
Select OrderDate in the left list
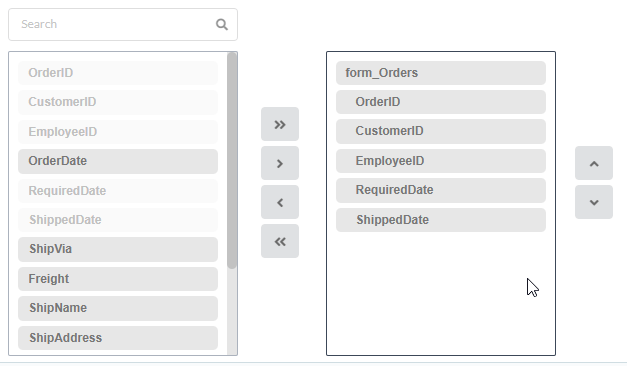pos(118,161)
